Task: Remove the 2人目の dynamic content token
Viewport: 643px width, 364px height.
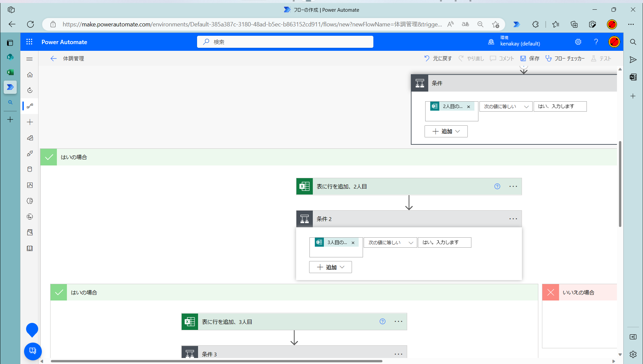Action: (x=468, y=107)
